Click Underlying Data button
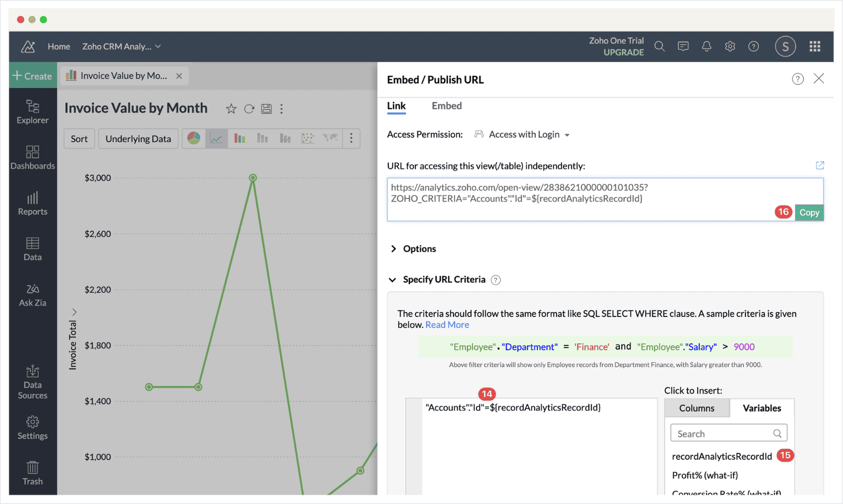 coord(138,139)
